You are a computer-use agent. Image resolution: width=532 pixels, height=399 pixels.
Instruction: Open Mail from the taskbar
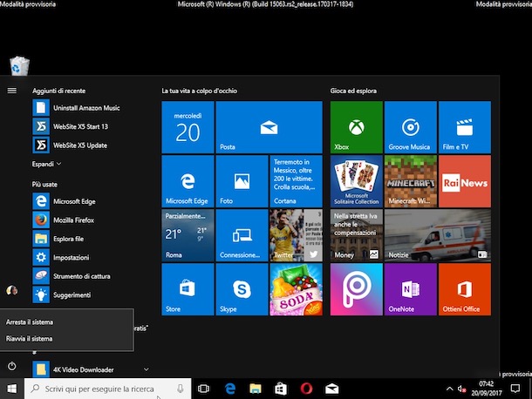[x=331, y=389]
